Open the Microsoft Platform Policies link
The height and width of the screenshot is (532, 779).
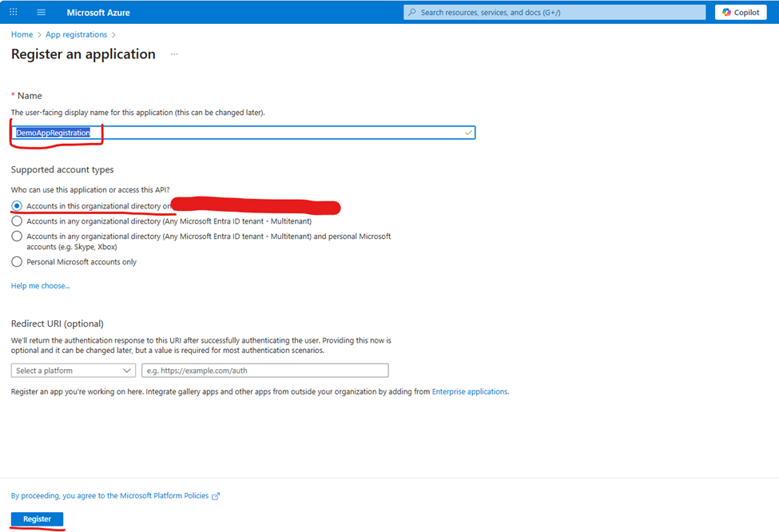click(x=164, y=496)
